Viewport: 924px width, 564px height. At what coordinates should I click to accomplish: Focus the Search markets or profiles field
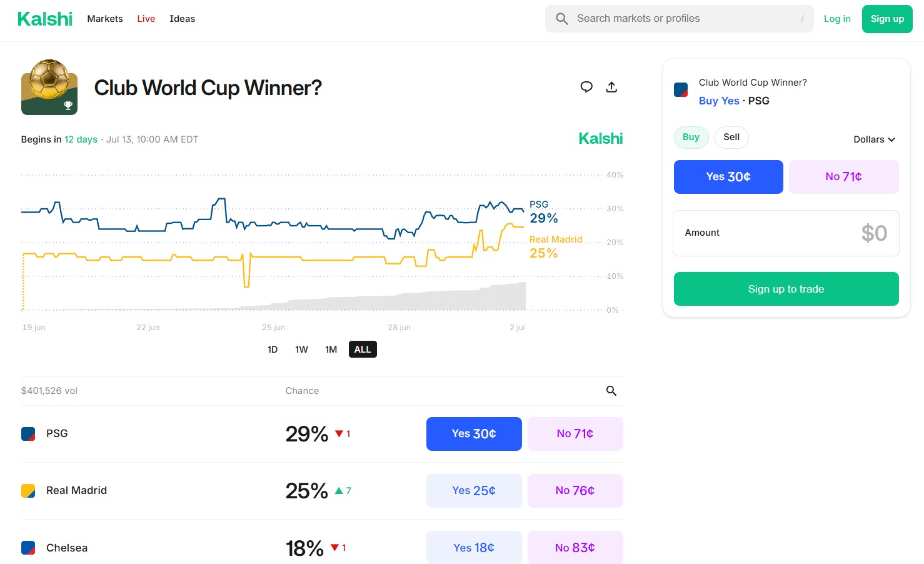coord(679,19)
